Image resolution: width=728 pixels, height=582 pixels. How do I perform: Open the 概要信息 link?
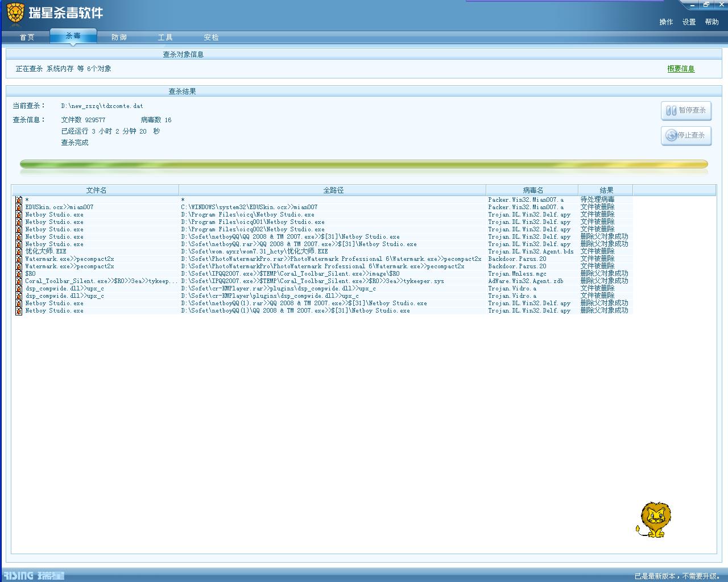681,69
